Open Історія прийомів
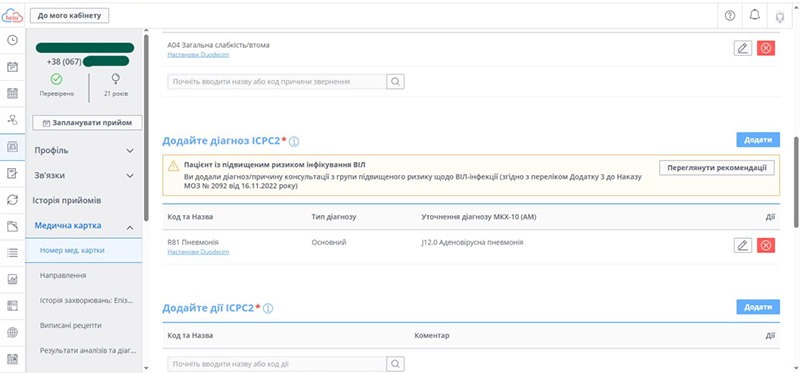 [x=68, y=201]
